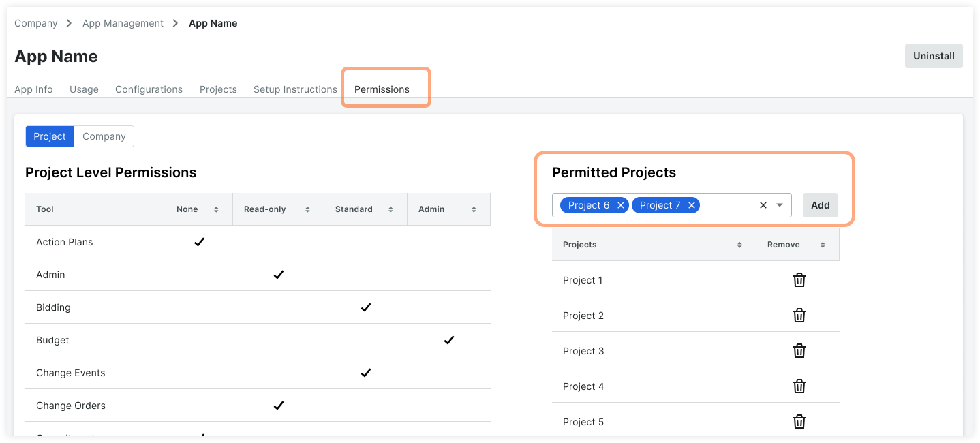Delete Project 4 using its trash icon
This screenshot has width=980, height=443.
click(x=799, y=386)
